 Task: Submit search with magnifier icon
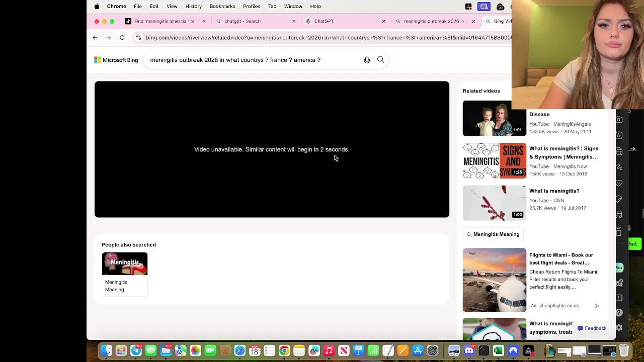coord(381,60)
